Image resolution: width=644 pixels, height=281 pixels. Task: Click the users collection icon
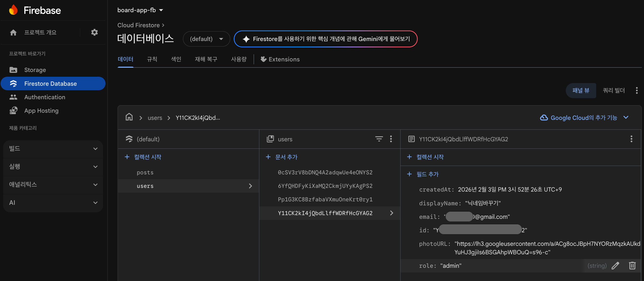(270, 139)
